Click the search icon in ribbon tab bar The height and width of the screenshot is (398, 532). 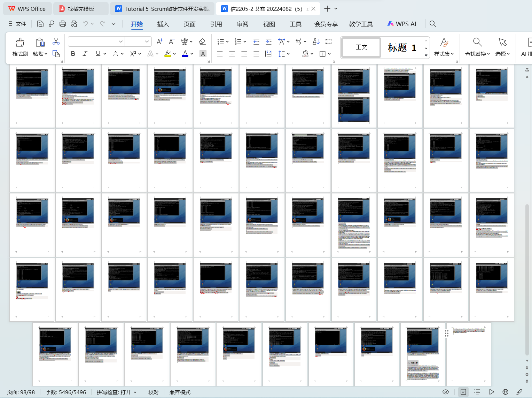433,24
